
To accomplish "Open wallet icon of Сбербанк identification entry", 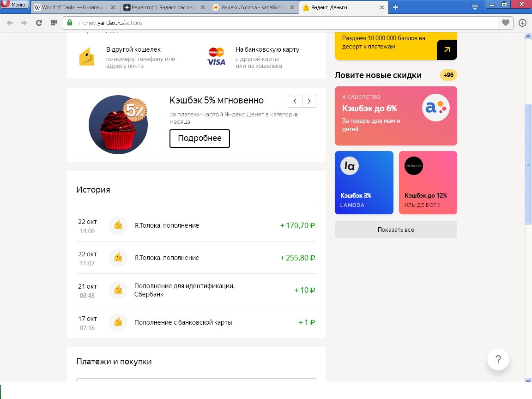I will point(118,290).
